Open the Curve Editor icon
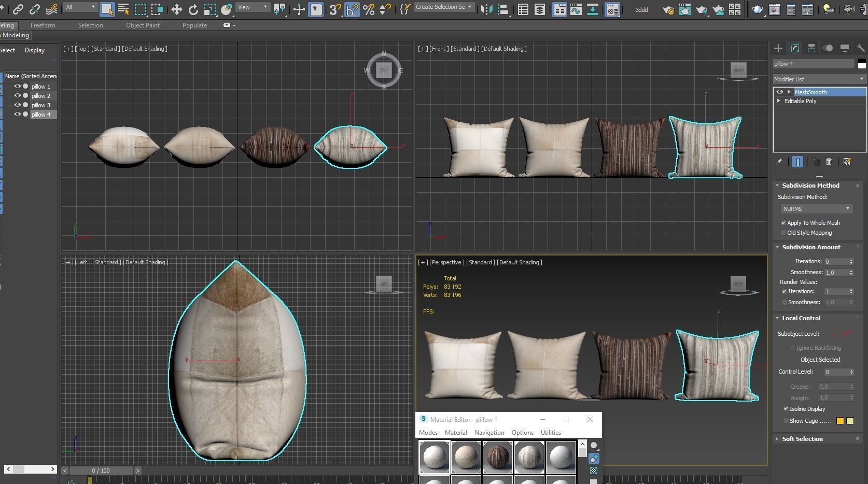This screenshot has width=868, height=484. pos(576,9)
